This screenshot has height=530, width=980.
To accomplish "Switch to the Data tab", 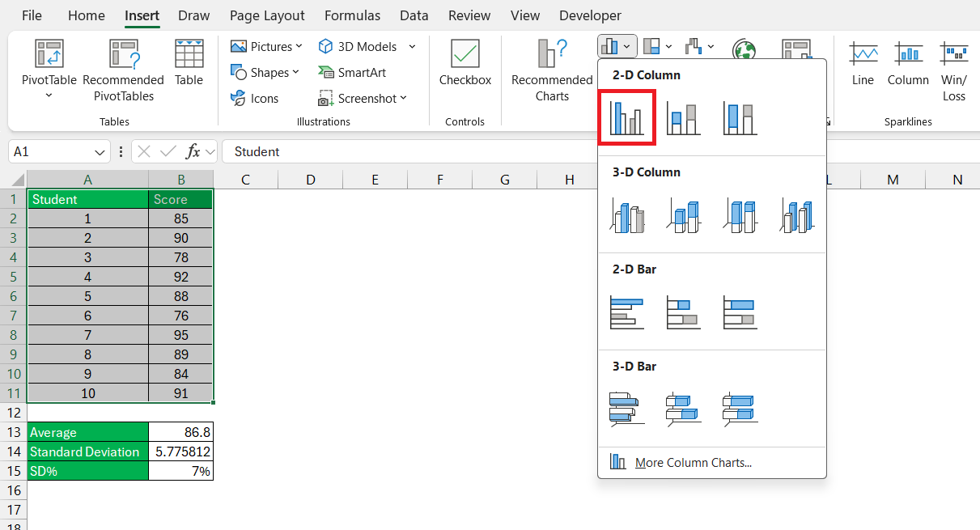I will tap(414, 15).
